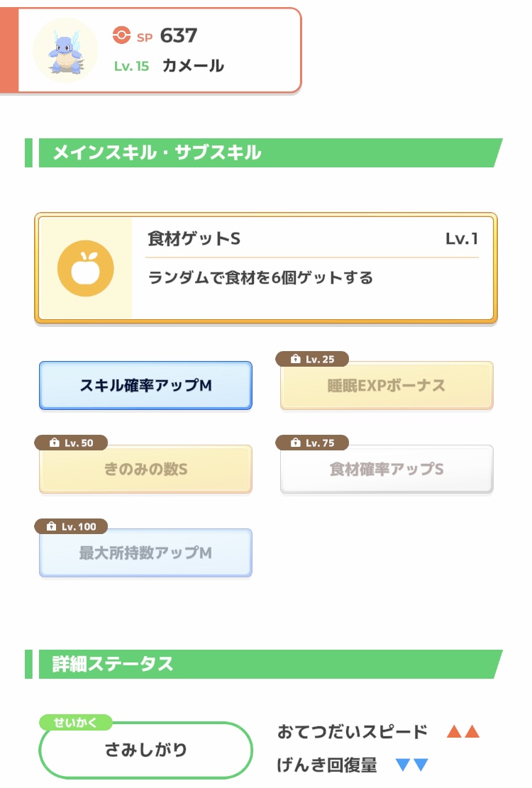
Task: Open the さみしがり nature box
Action: 145,750
